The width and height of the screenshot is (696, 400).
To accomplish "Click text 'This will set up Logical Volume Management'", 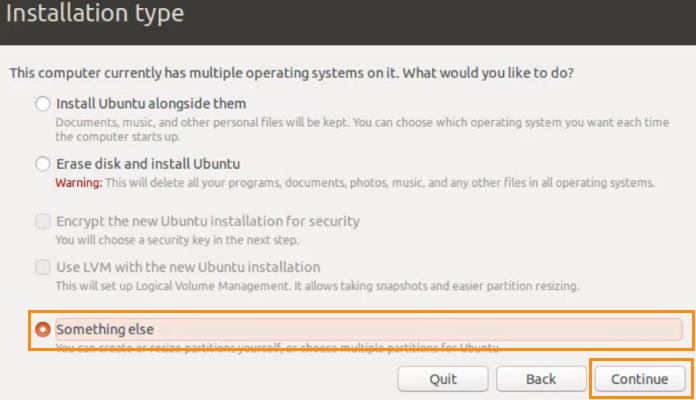I will coord(317,286).
